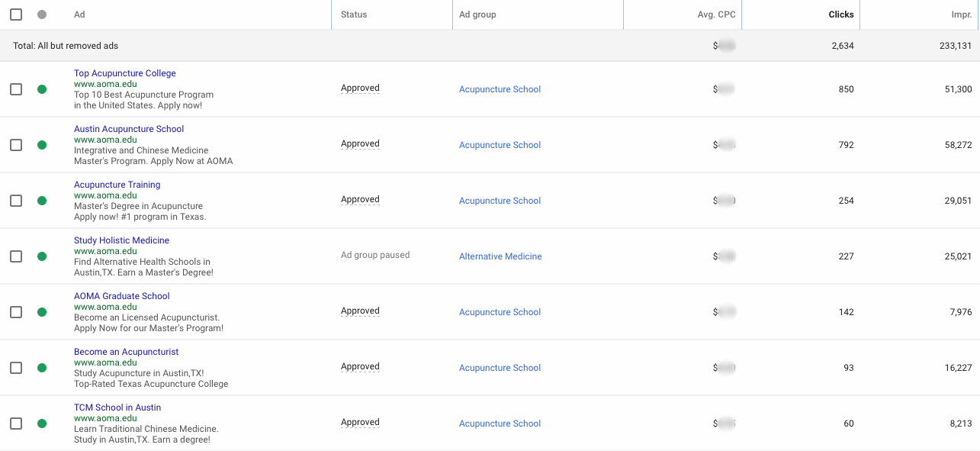Sort by the Ad group column header
Image resolution: width=980 pixels, height=451 pixels.
[477, 14]
